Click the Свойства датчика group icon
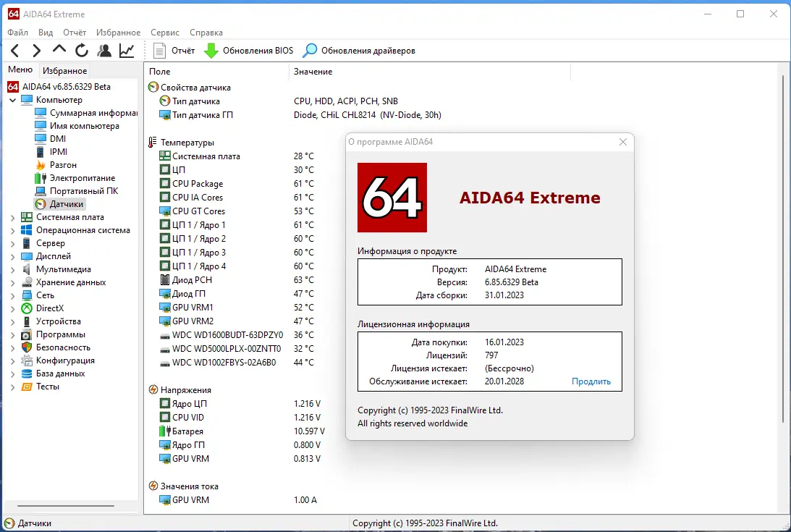 point(153,88)
